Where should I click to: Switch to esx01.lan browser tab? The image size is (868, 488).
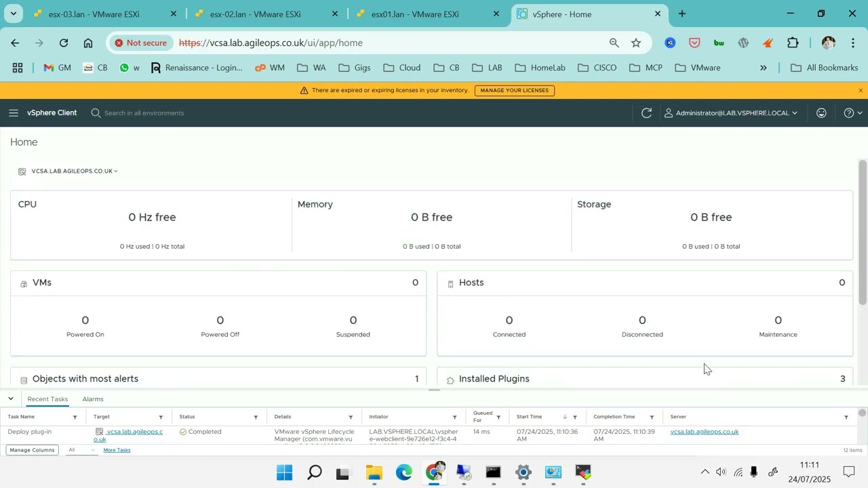coord(428,14)
